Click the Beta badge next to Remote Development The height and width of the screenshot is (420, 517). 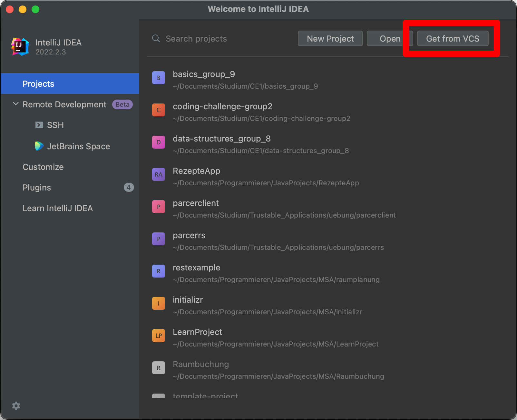[x=122, y=104]
